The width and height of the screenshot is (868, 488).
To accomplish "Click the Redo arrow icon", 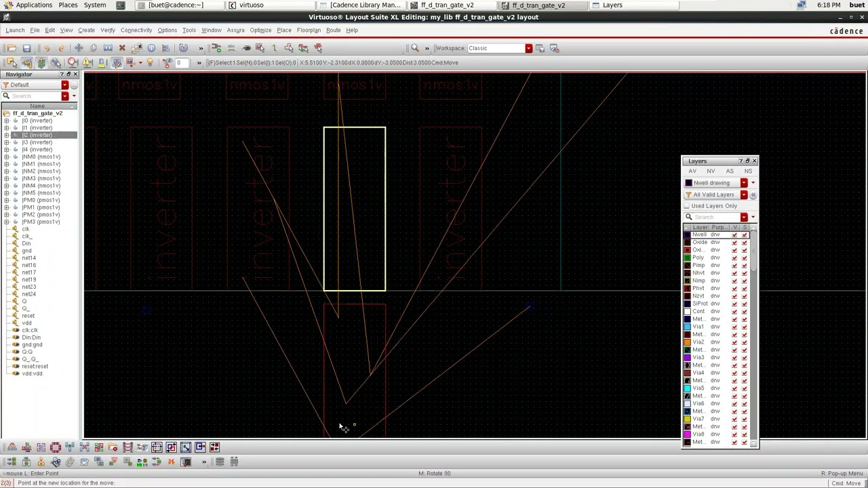I will click(61, 48).
